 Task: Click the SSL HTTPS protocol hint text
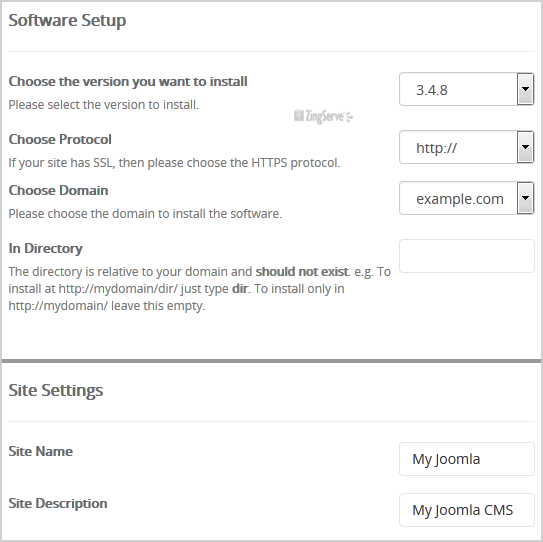(x=174, y=162)
